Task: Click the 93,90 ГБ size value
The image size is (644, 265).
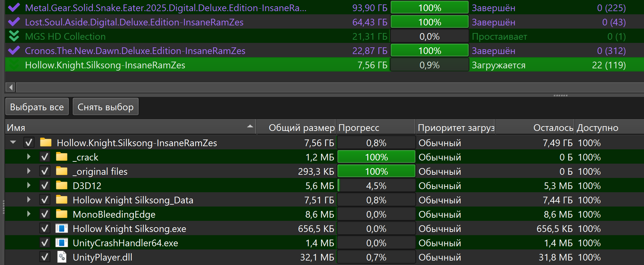Action: [x=370, y=8]
